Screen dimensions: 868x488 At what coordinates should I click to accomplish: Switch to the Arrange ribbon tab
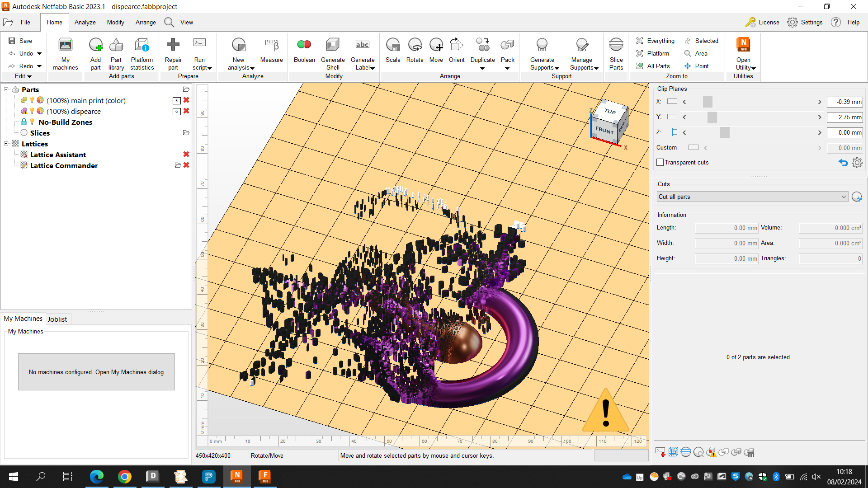146,22
